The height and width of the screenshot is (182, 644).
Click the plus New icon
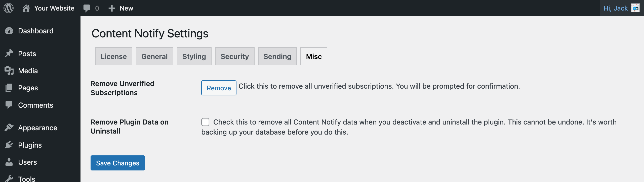112,8
